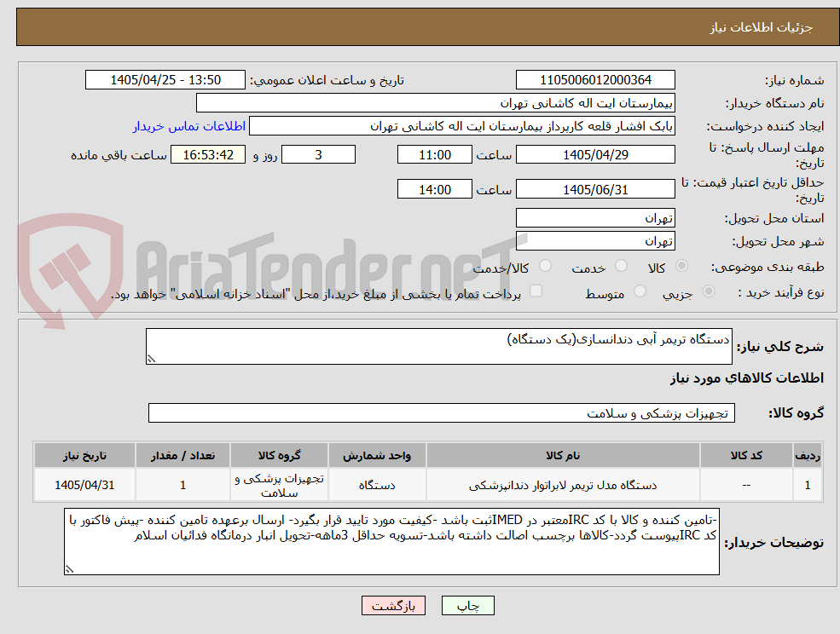Click the شماره نیاز field 1105006012000364
This screenshot has height=634, width=840.
[595, 80]
